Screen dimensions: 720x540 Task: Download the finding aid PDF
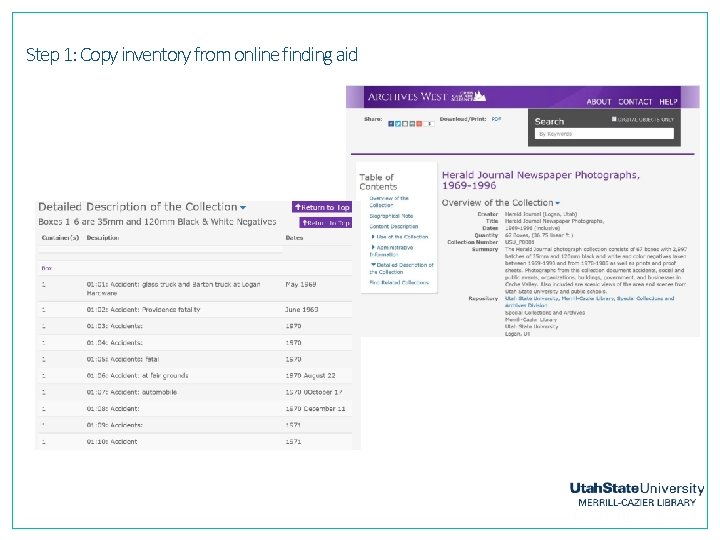point(496,119)
